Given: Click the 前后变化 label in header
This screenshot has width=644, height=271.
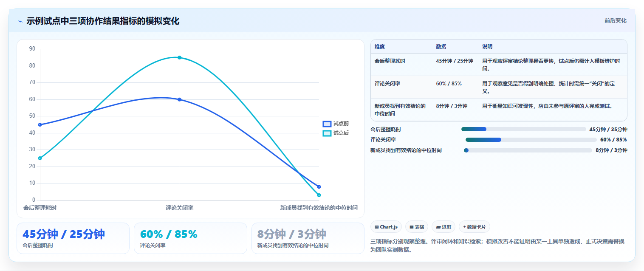Looking at the screenshot, I should pos(615,20).
